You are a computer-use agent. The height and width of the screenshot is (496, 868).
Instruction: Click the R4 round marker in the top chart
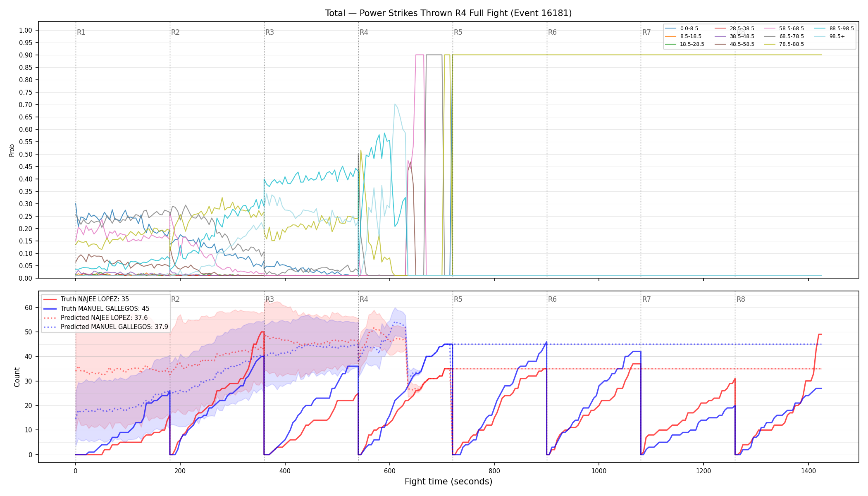(364, 32)
